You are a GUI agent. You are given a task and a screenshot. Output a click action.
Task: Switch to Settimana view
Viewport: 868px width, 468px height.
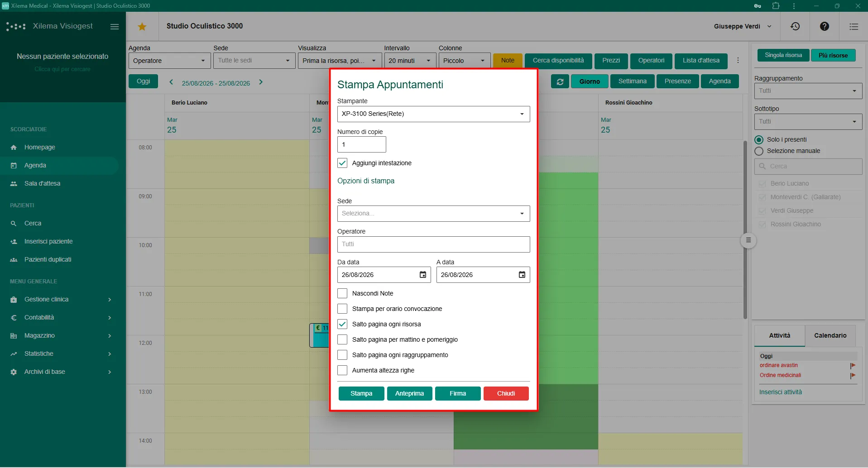632,81
